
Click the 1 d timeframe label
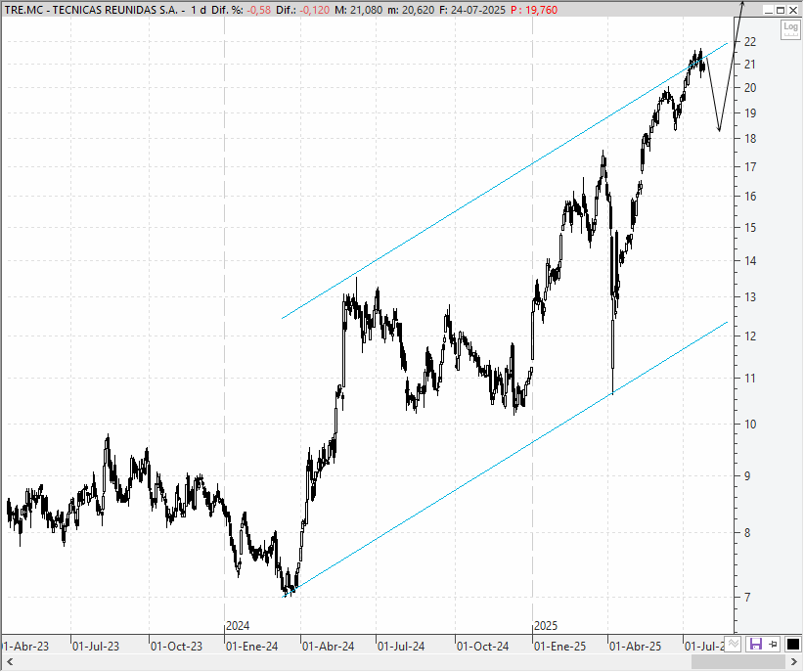click(x=199, y=10)
